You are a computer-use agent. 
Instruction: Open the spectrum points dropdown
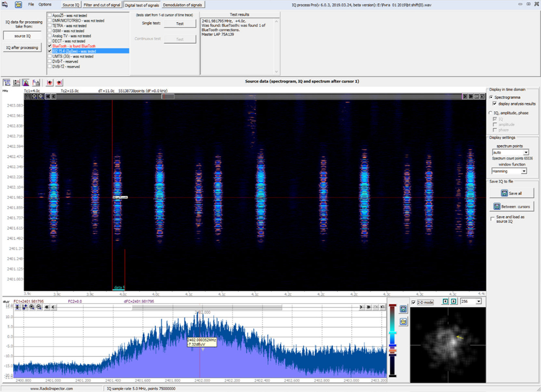[525, 152]
